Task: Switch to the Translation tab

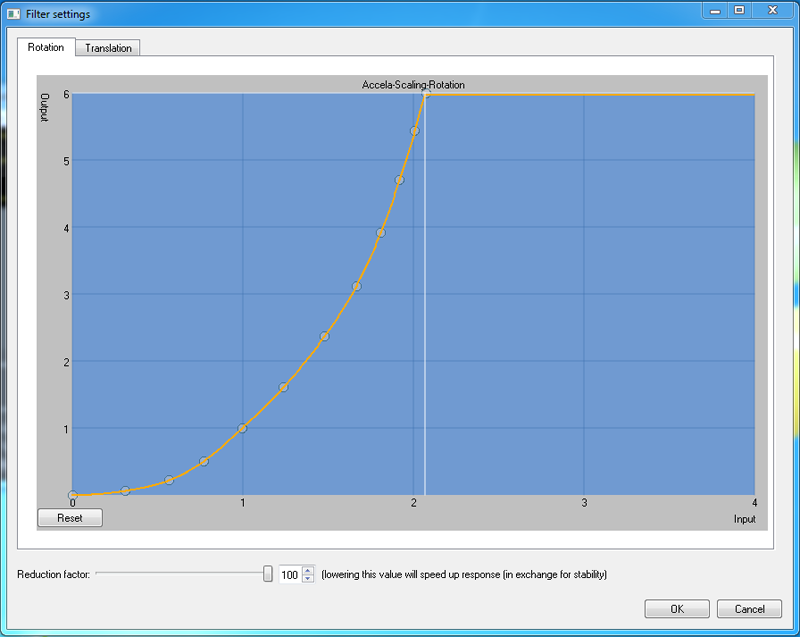Action: [x=108, y=48]
